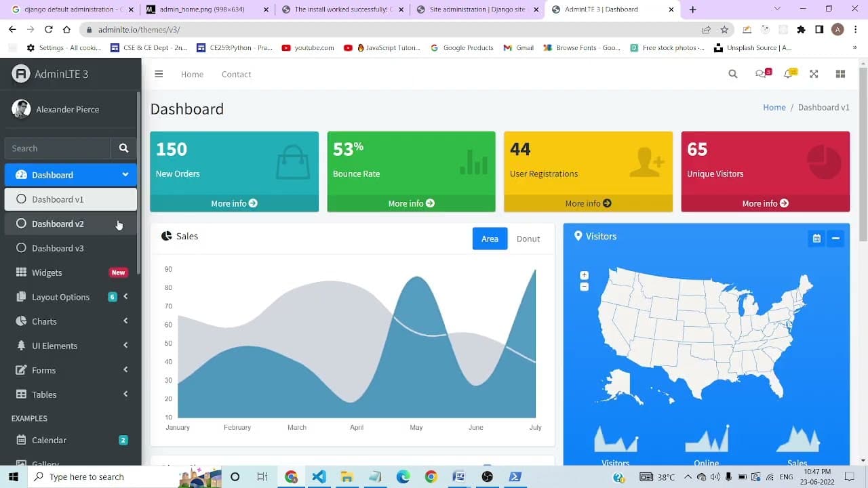Screen dimensions: 868x488
Task: Bookmark this page with the star icon
Action: pos(724,30)
